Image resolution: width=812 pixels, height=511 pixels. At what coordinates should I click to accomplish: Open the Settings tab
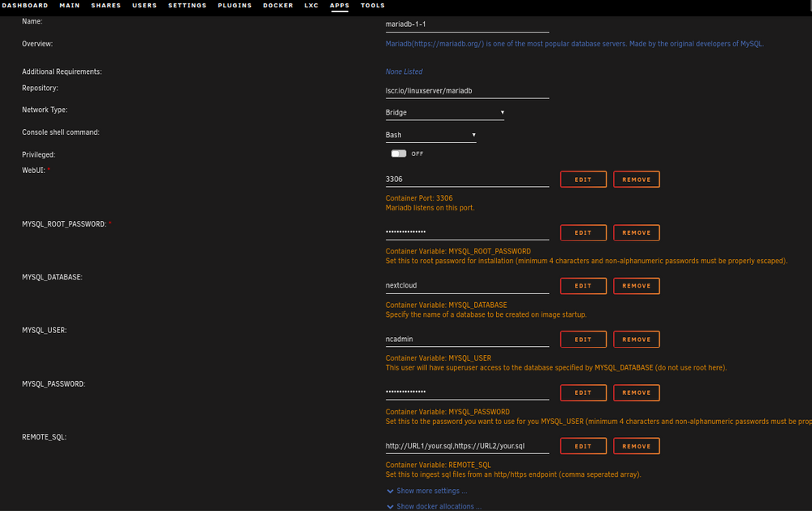(187, 5)
